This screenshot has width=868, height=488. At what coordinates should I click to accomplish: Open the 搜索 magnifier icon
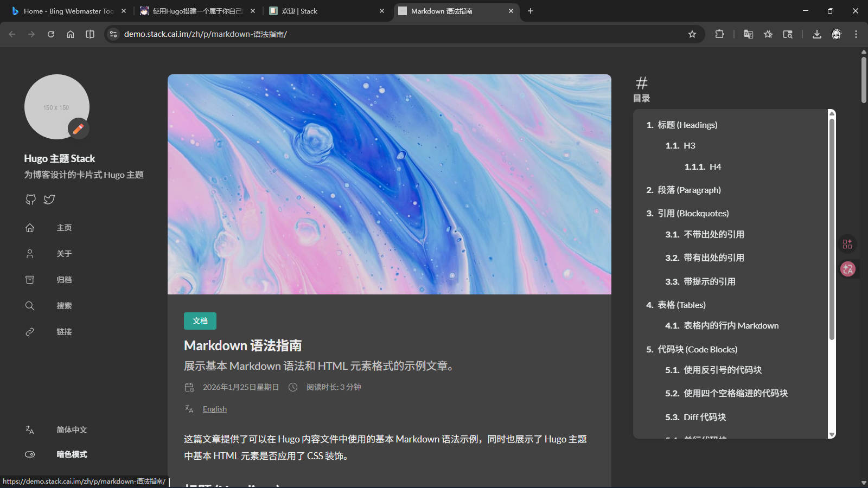[x=30, y=306]
